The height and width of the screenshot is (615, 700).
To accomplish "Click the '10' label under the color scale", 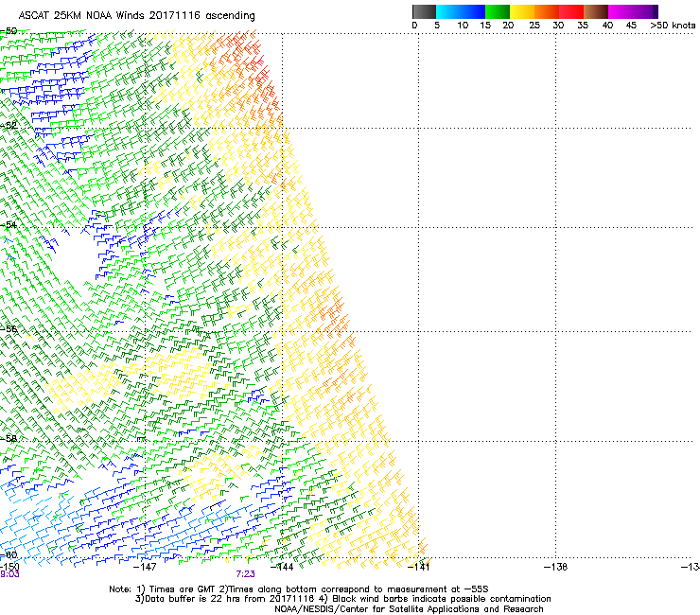I will click(x=463, y=26).
